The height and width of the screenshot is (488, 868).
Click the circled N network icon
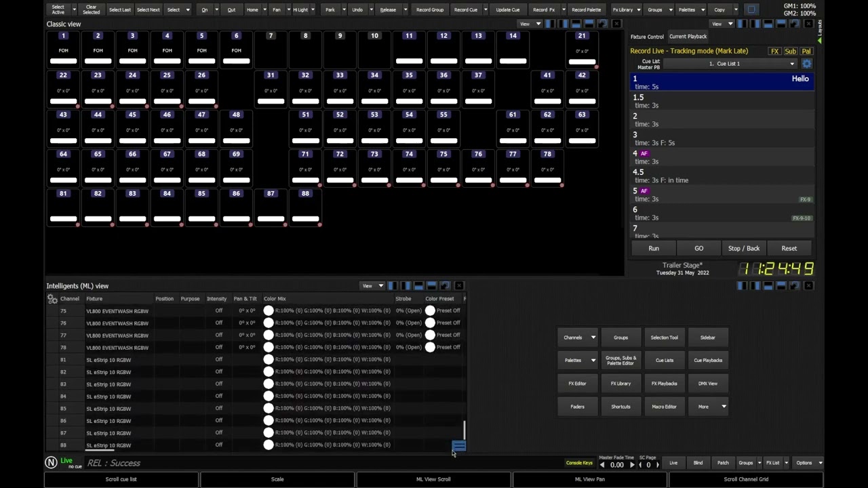coord(51,462)
